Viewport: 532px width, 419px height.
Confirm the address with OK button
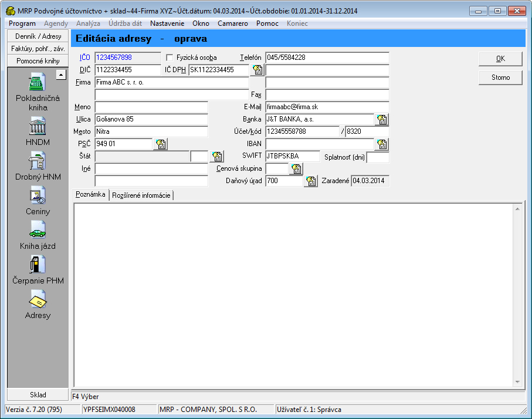click(500, 59)
